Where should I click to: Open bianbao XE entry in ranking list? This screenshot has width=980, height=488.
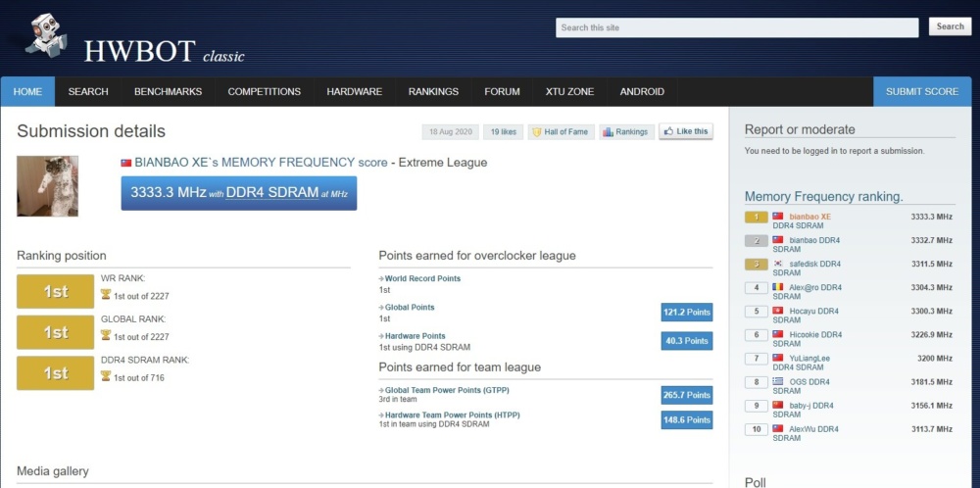(810, 217)
